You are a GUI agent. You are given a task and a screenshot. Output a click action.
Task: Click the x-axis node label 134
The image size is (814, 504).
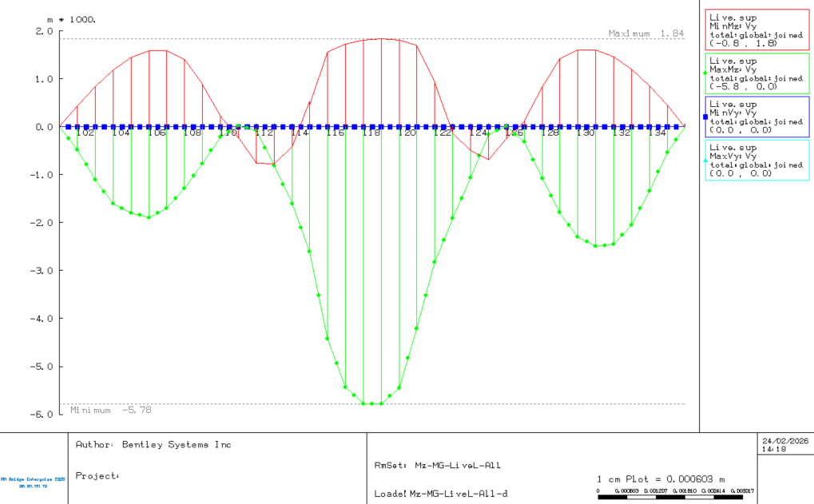[x=657, y=133]
